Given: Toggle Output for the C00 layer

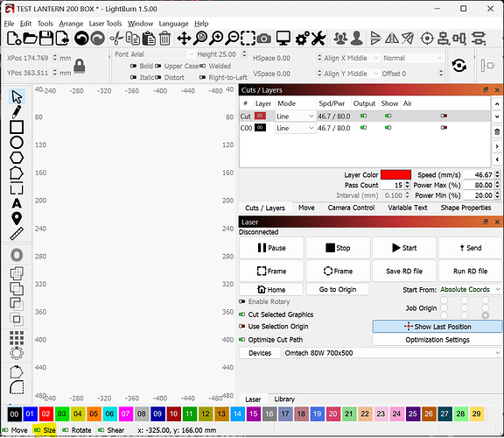Looking at the screenshot, I should [363, 128].
